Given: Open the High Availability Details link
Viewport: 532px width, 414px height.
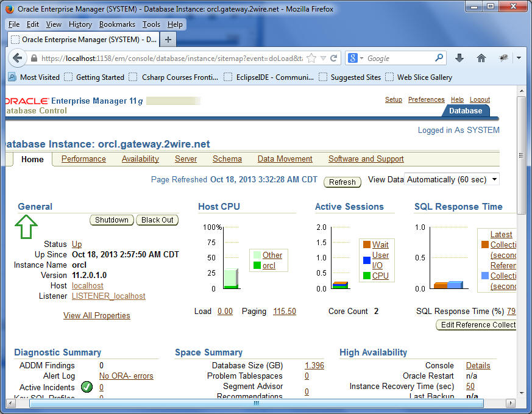Looking at the screenshot, I should pos(478,365).
